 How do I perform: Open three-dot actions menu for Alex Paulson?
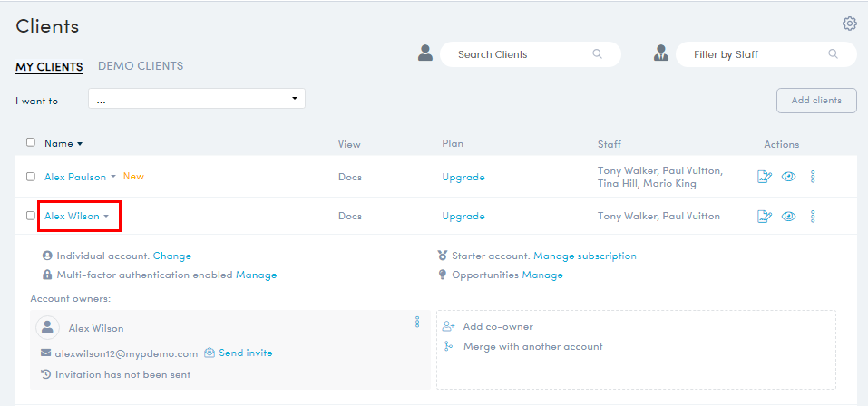(813, 177)
